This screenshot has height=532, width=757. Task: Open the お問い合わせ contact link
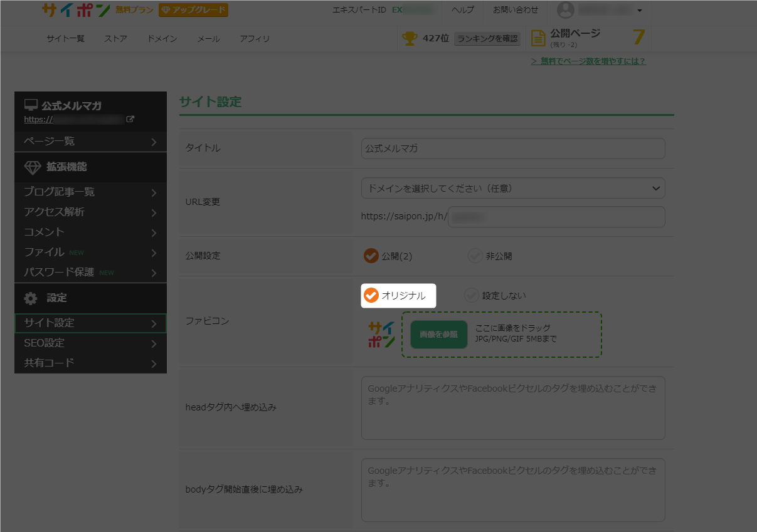click(516, 10)
